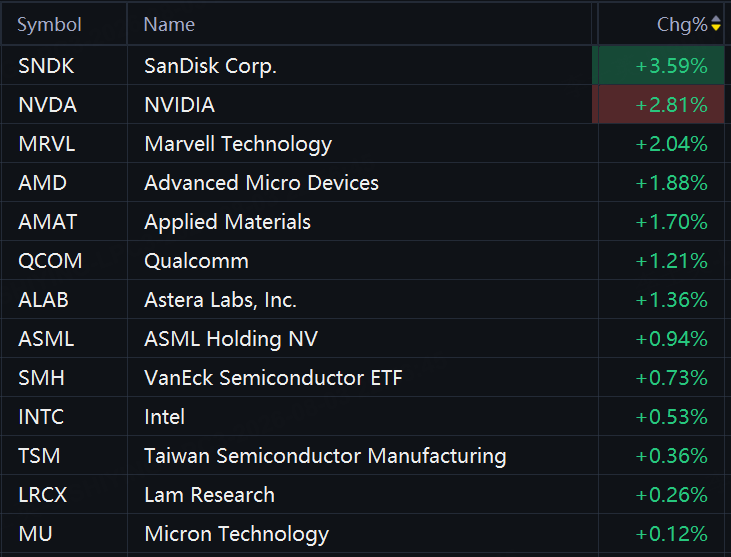Select the Lam Research row
This screenshot has height=557, width=731.
[x=363, y=495]
